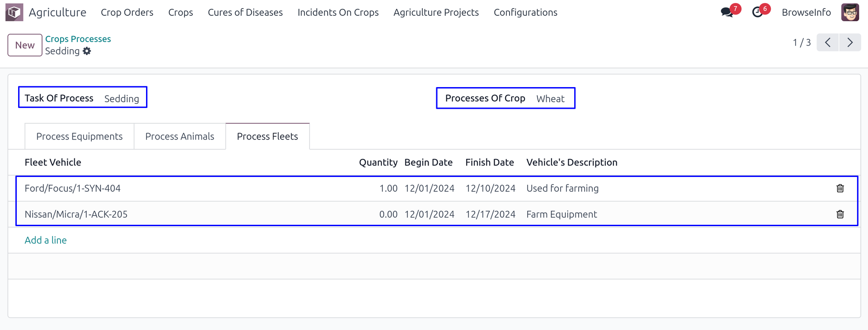Screen dimensions: 868x330
Task: Delete the Nissan/Micra fleet line
Action: tap(840, 214)
